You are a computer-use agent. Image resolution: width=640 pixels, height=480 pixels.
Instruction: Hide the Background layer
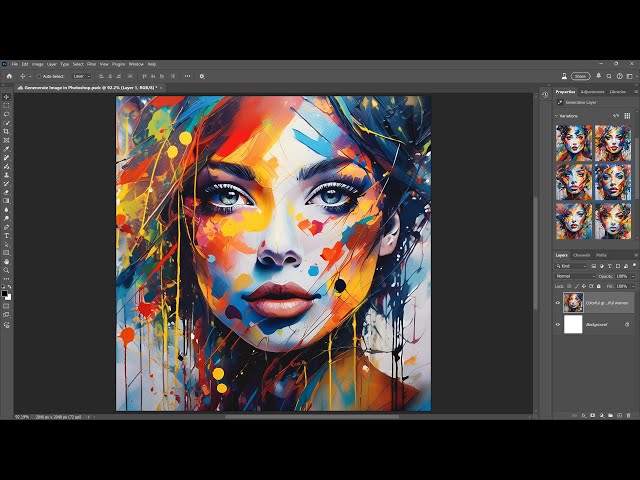(558, 324)
